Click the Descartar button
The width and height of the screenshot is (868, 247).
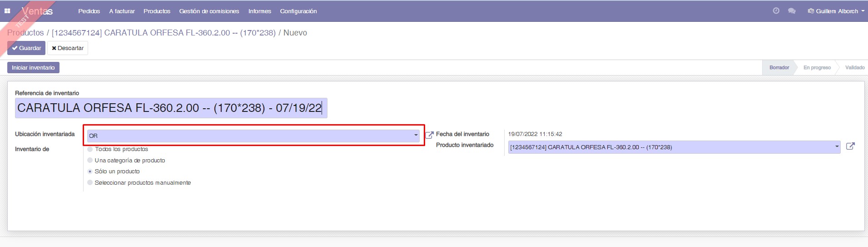coord(68,48)
